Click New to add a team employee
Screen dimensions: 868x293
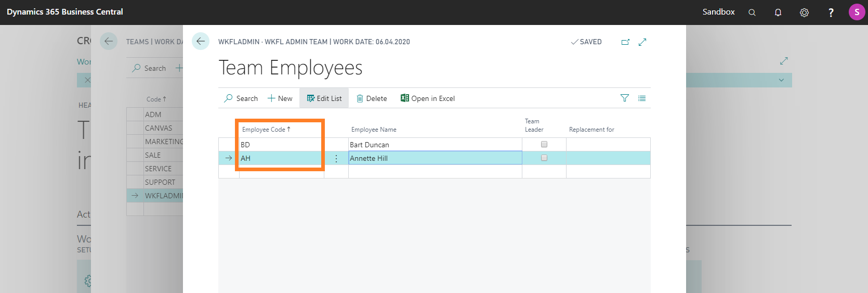coord(280,98)
